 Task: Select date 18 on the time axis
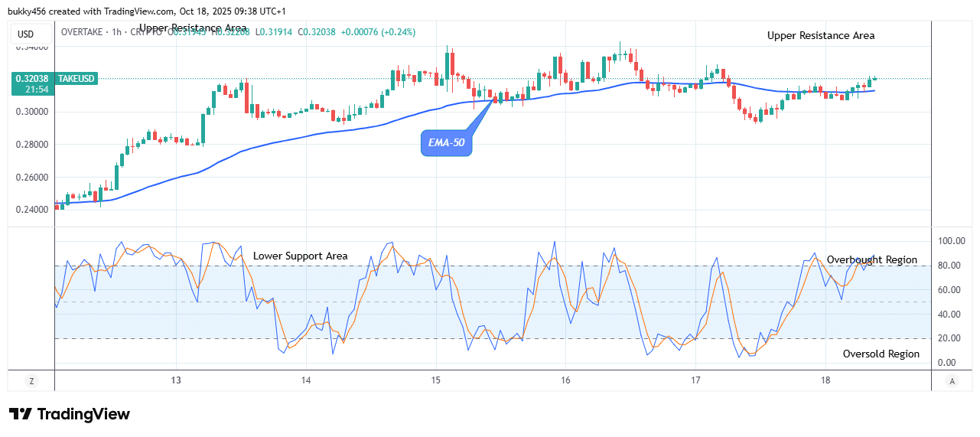(825, 380)
